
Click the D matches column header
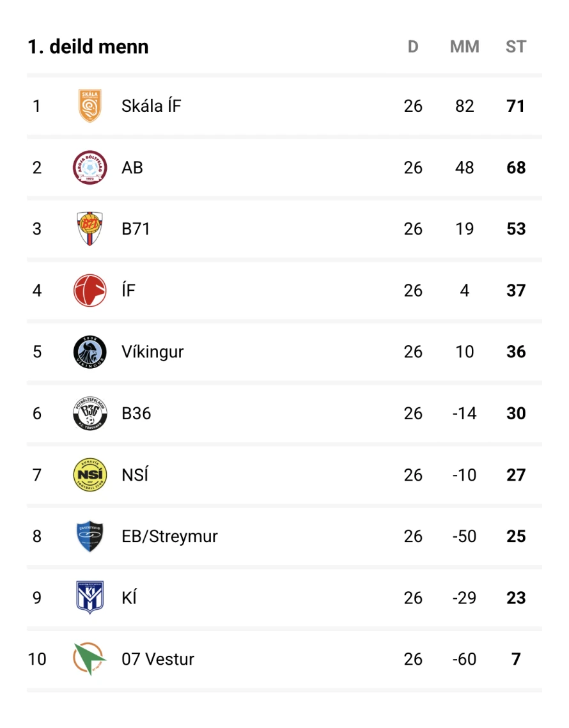[413, 47]
